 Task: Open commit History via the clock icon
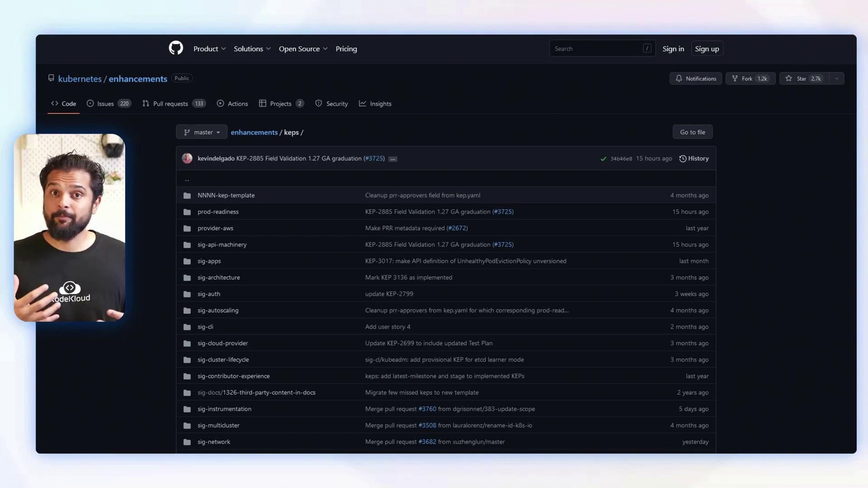[683, 159]
